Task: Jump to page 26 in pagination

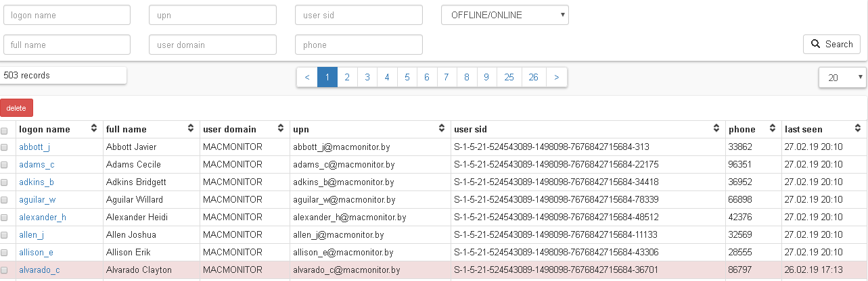Action: tap(533, 78)
